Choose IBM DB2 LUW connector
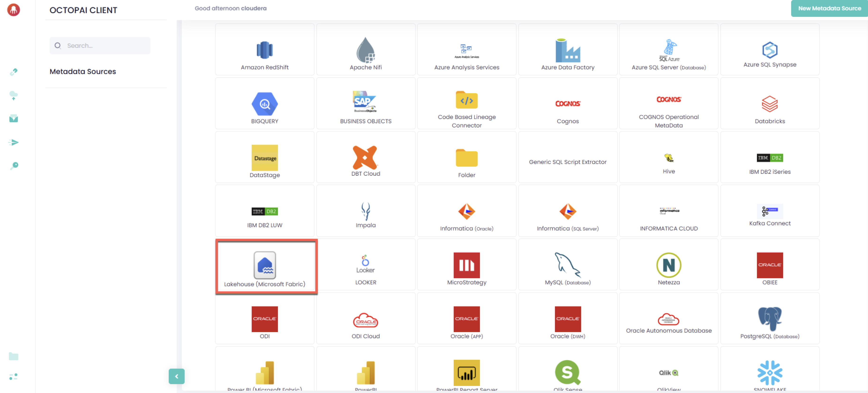 pyautogui.click(x=265, y=211)
